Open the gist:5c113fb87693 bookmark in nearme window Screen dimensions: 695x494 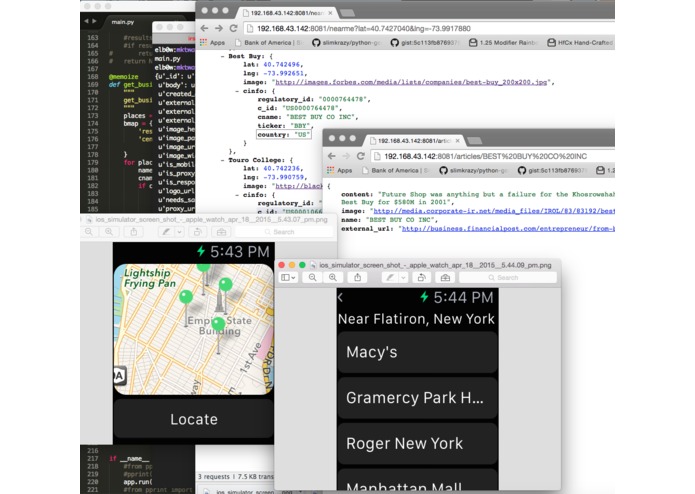426,43
